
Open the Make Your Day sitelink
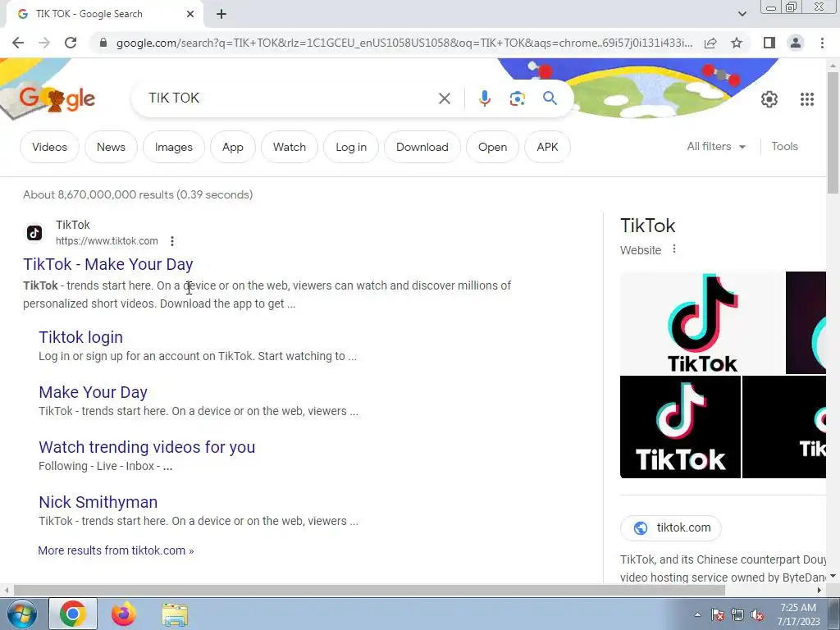pos(93,392)
